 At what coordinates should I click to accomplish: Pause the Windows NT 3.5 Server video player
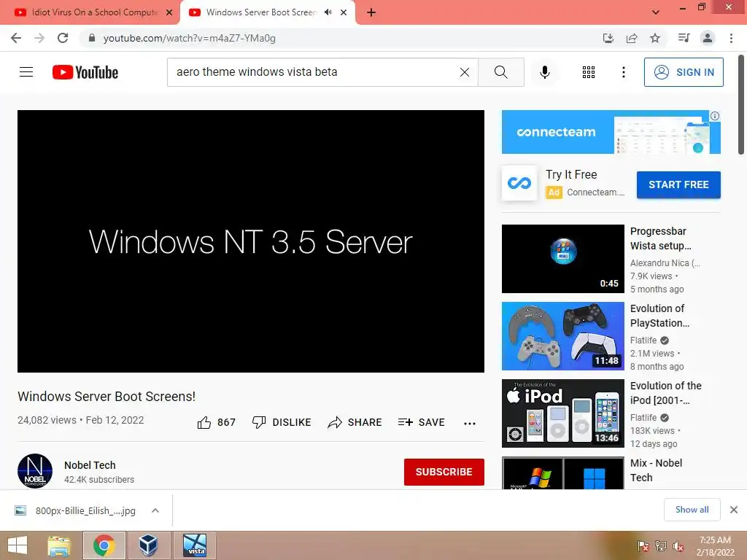(251, 241)
